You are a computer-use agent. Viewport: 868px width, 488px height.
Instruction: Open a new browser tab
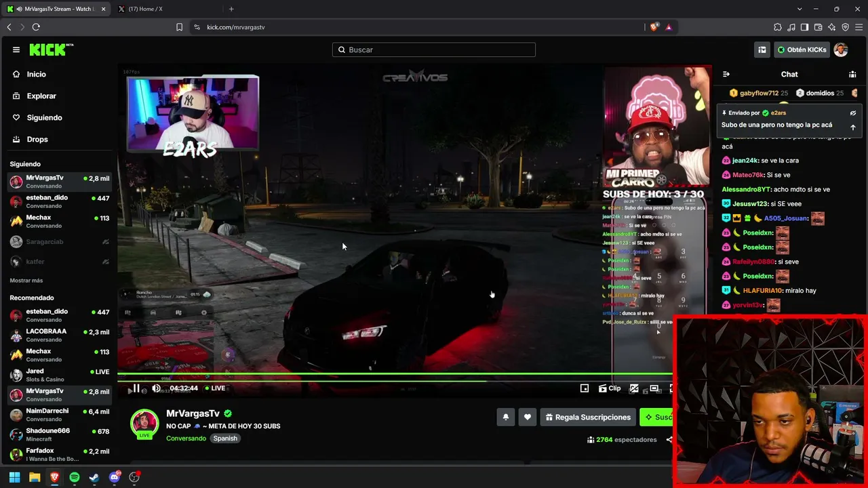pyautogui.click(x=231, y=9)
